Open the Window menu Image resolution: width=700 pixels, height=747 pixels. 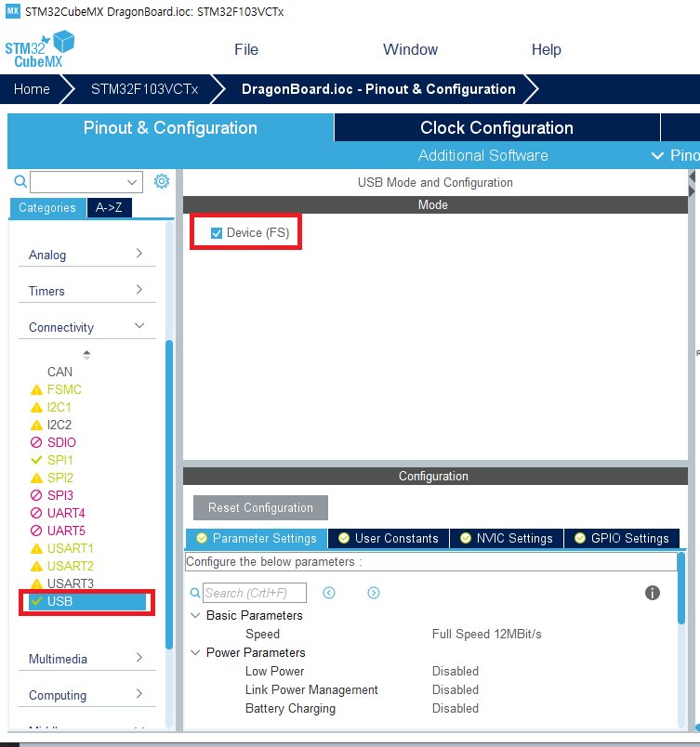pyautogui.click(x=410, y=49)
